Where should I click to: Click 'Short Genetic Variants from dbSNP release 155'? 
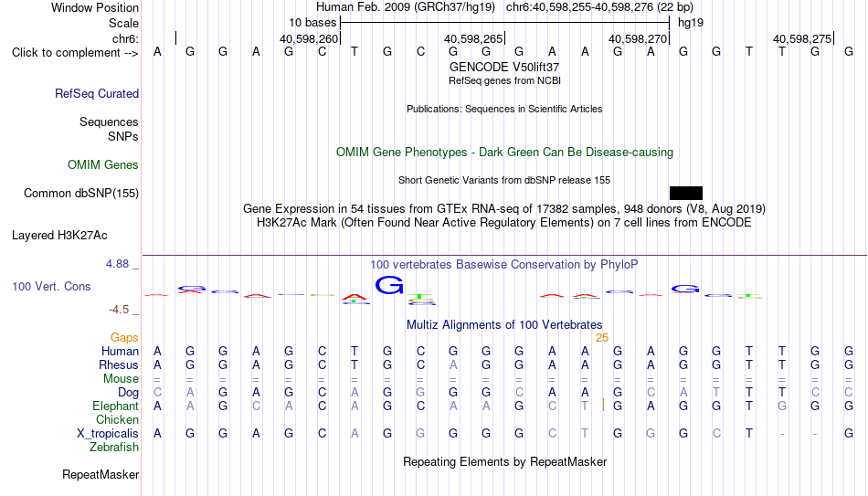(504, 181)
